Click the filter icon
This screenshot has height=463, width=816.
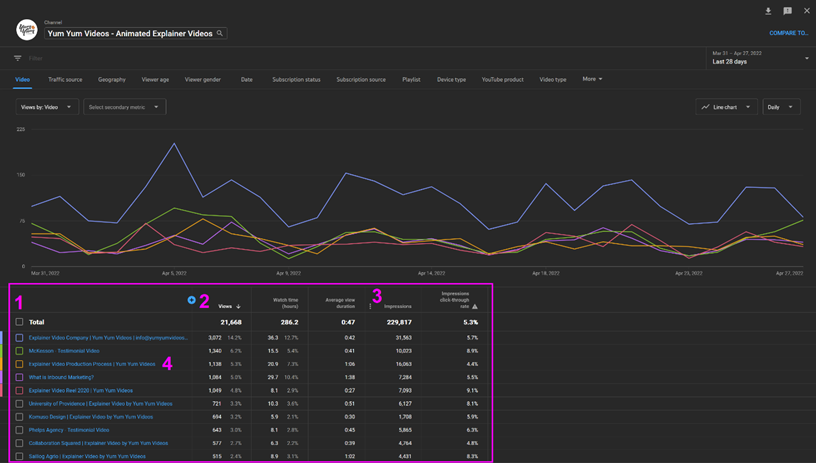click(x=18, y=58)
